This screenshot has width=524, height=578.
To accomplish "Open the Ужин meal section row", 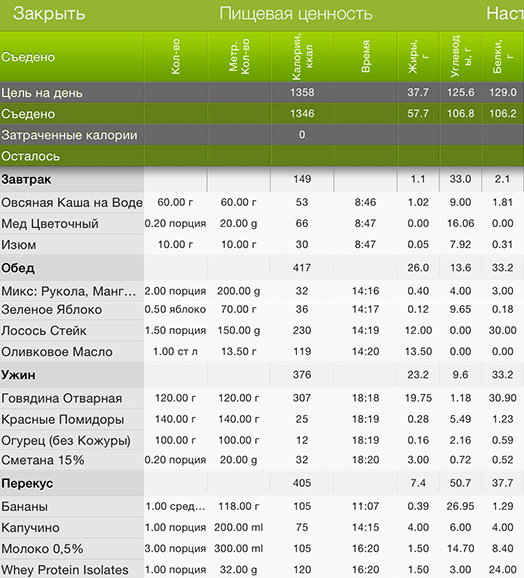I will point(262,375).
